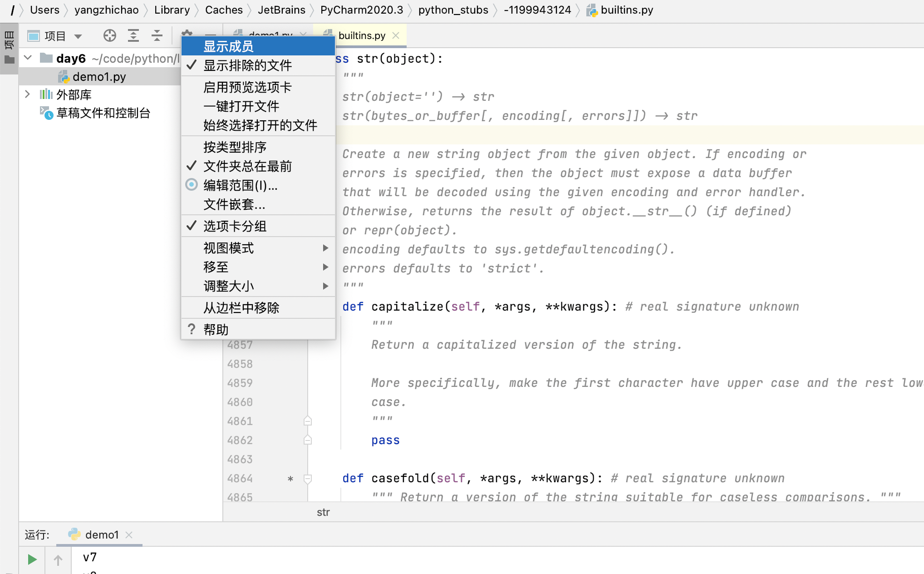Enable 一键打开文件 option

(258, 106)
